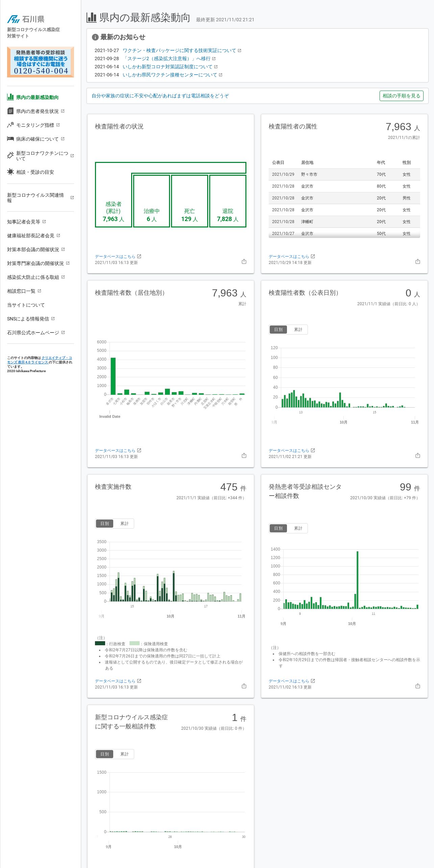
Task: Click the document icon beside 県内の患者発生状況
Action: [x=10, y=111]
